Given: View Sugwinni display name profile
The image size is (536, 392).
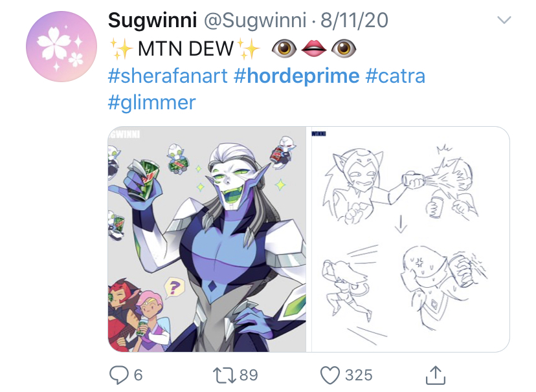Looking at the screenshot, I should (153, 21).
